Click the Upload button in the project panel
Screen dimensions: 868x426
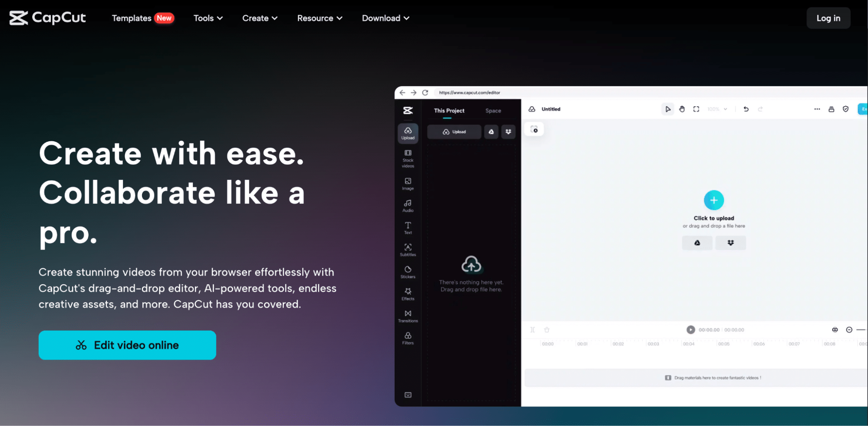454,132
